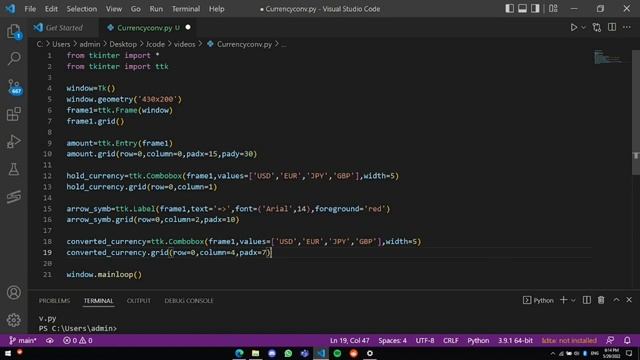Click main* git branch in status bar
This screenshot has height=360, width=640.
coord(22,340)
